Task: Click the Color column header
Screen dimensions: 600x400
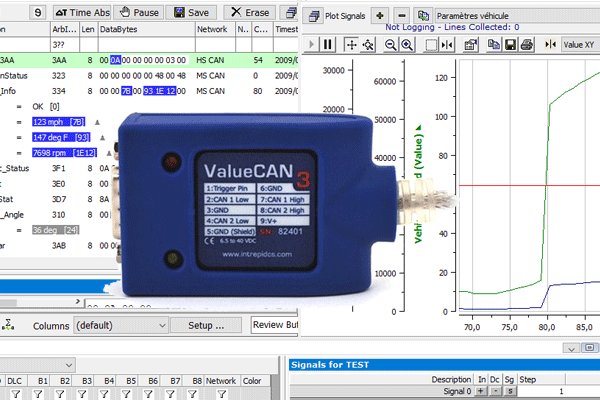Action: point(252,381)
